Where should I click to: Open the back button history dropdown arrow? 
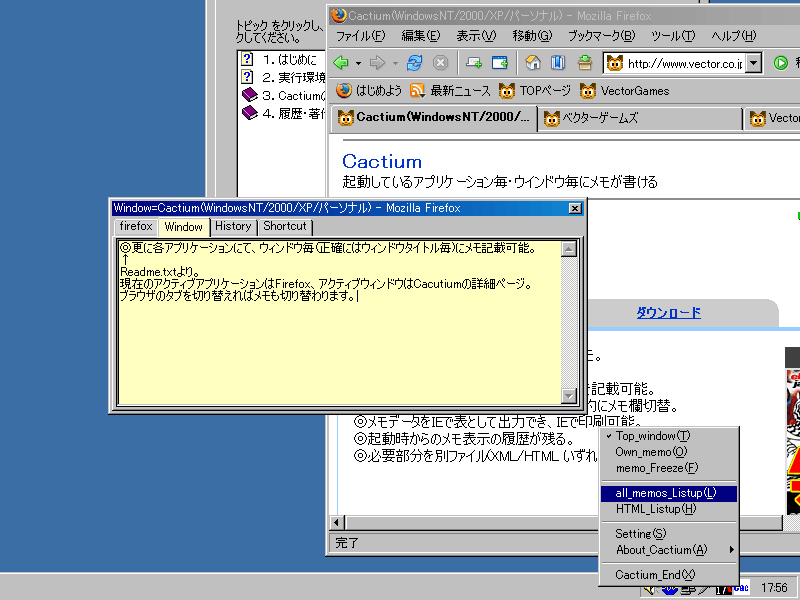pyautogui.click(x=358, y=63)
